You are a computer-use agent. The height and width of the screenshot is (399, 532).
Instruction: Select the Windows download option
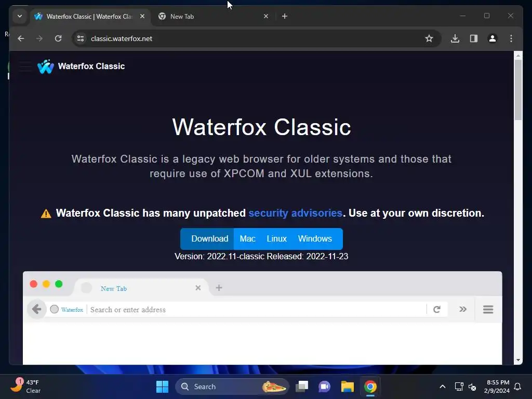coord(315,239)
